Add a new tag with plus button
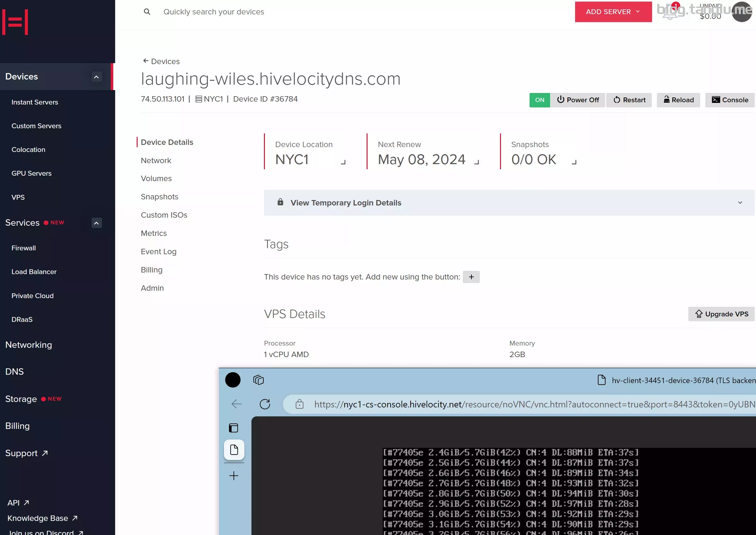Image resolution: width=756 pixels, height=535 pixels. (471, 277)
